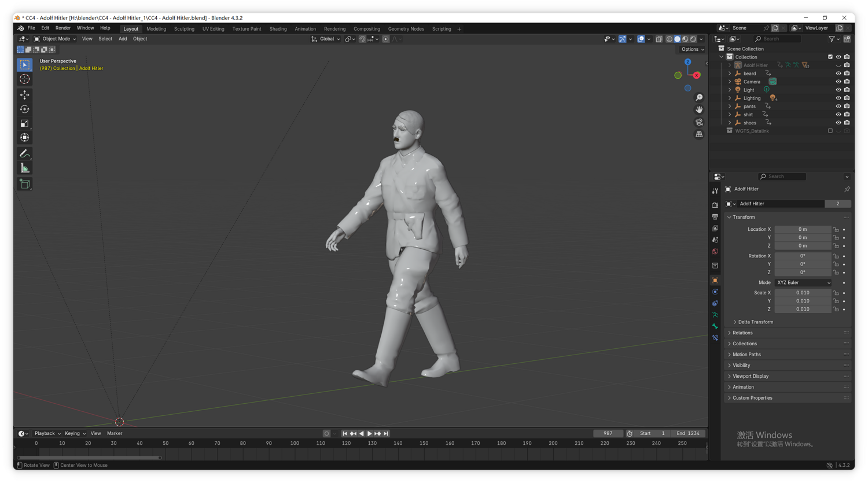Open the Render properties tab
The image size is (868, 483).
(715, 205)
